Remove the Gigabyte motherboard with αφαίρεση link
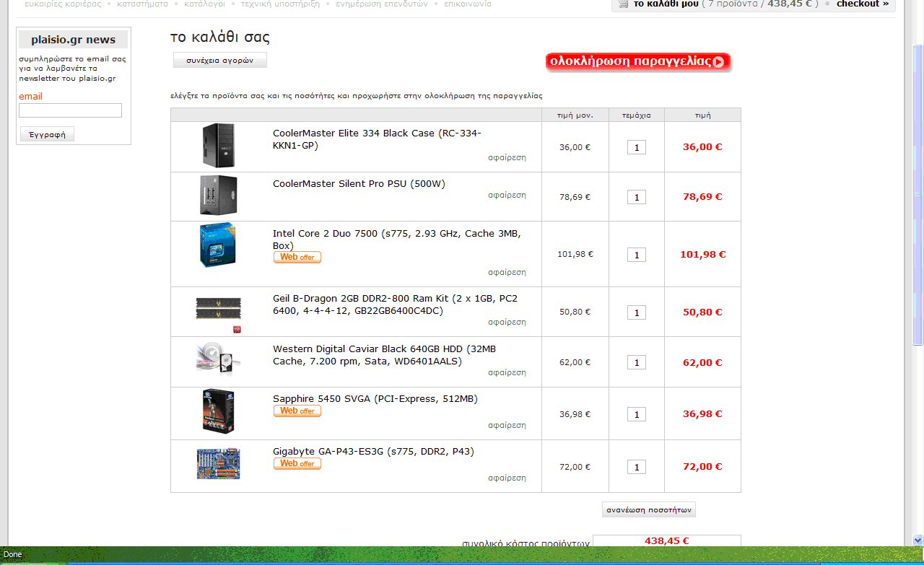The height and width of the screenshot is (565, 924). [507, 478]
